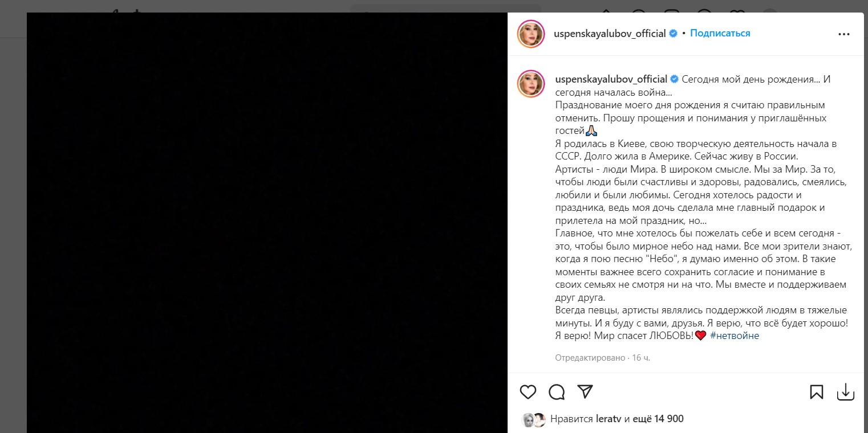The width and height of the screenshot is (868, 433).
Task: Open comments via the speech bubble icon
Action: (x=557, y=392)
